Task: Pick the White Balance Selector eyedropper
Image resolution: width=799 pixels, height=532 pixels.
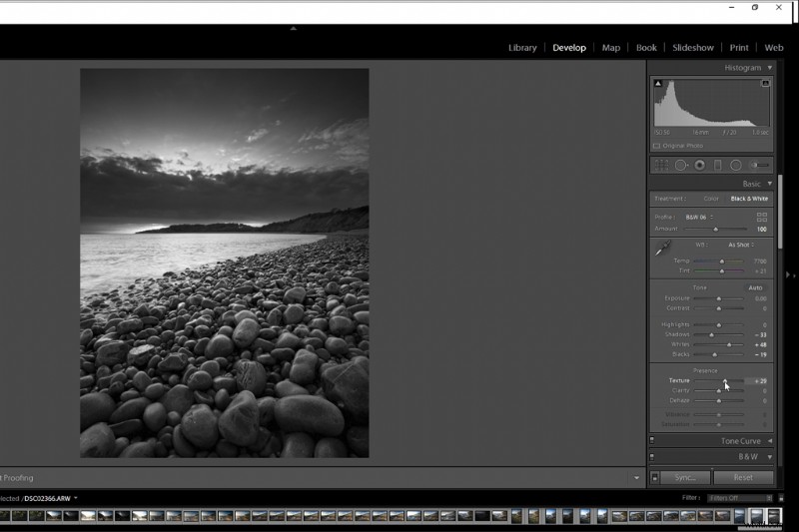Action: click(662, 249)
